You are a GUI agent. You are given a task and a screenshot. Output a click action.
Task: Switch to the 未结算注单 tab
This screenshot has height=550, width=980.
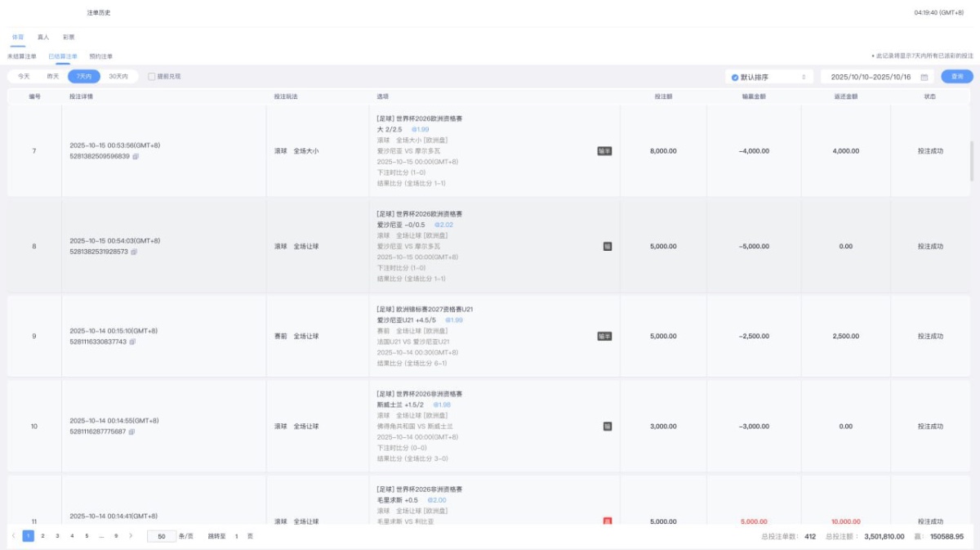(22, 56)
